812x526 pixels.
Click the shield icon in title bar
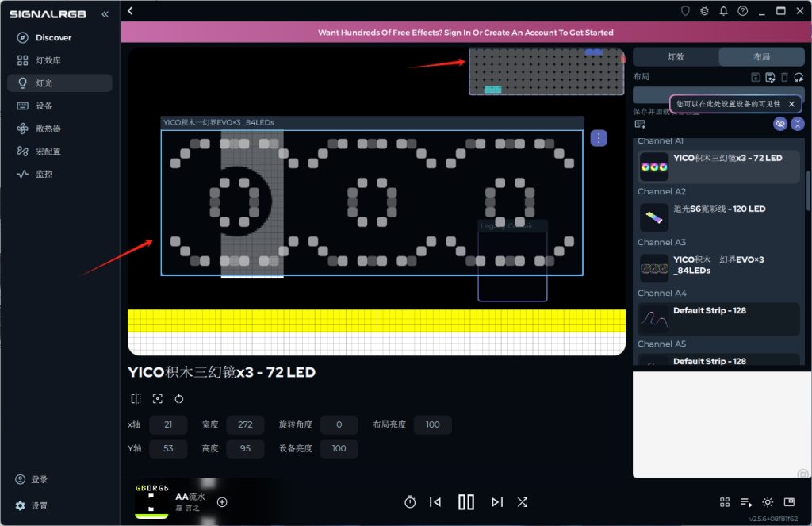click(x=685, y=11)
